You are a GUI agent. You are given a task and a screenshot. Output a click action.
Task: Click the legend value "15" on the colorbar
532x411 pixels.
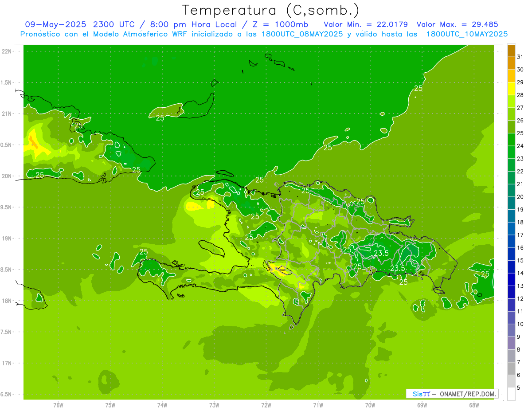point(520,260)
